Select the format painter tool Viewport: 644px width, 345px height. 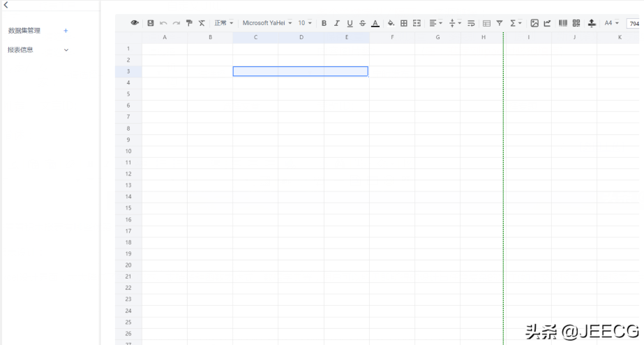(189, 23)
